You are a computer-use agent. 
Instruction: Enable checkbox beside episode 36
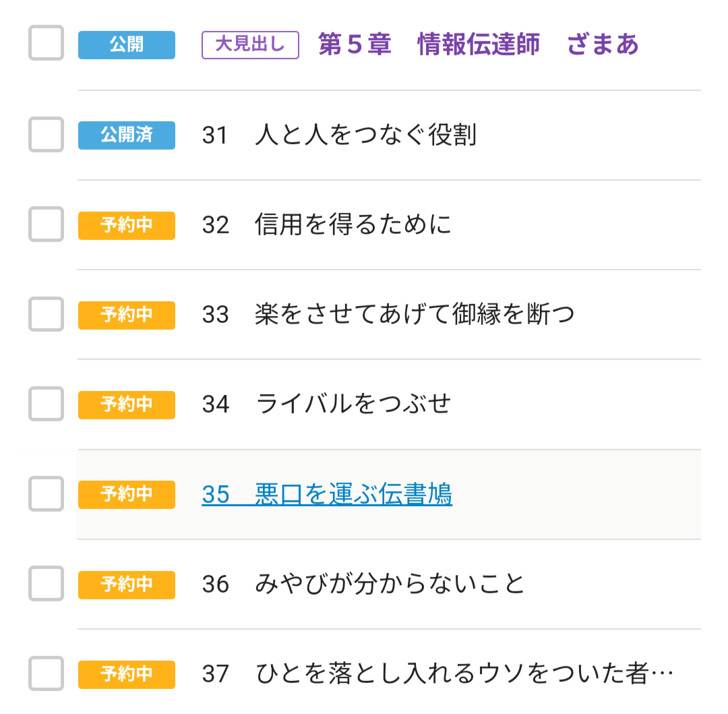pyautogui.click(x=46, y=583)
